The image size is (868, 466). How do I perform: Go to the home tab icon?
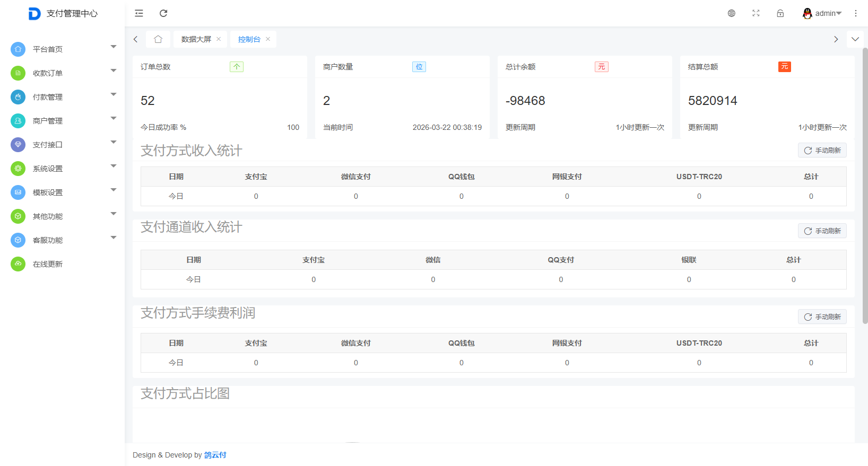pos(158,39)
